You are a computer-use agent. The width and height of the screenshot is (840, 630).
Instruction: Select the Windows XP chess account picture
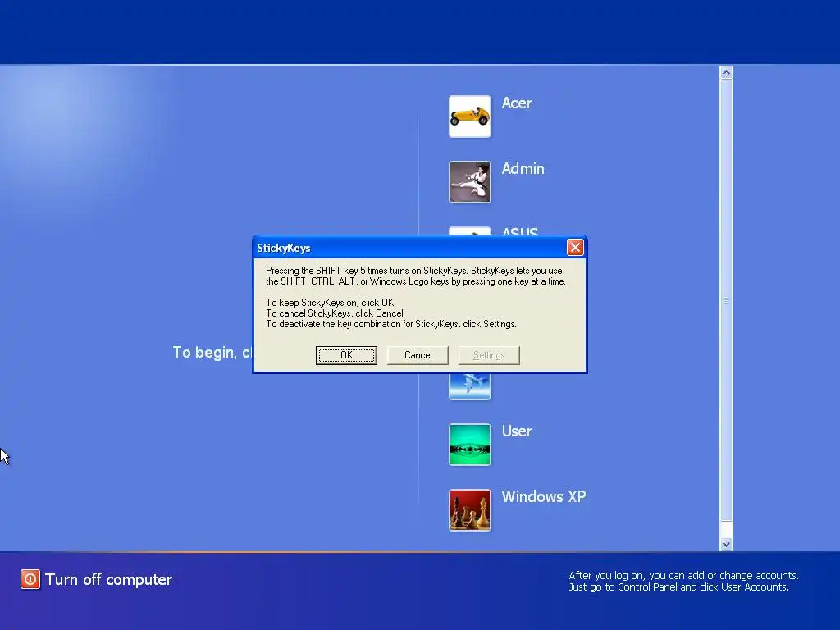470,510
